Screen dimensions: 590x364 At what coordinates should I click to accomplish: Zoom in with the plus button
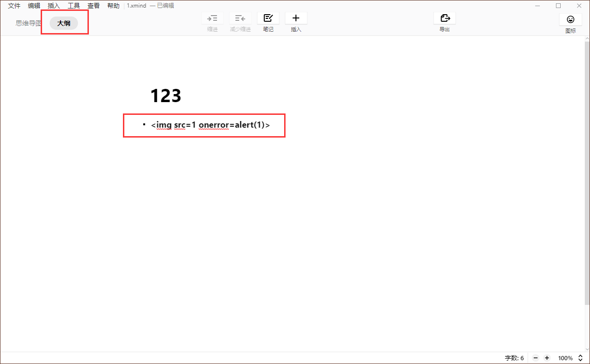(x=547, y=358)
